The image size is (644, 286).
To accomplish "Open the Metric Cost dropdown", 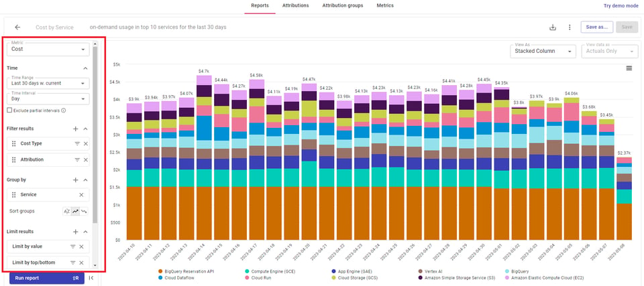I will tap(48, 50).
